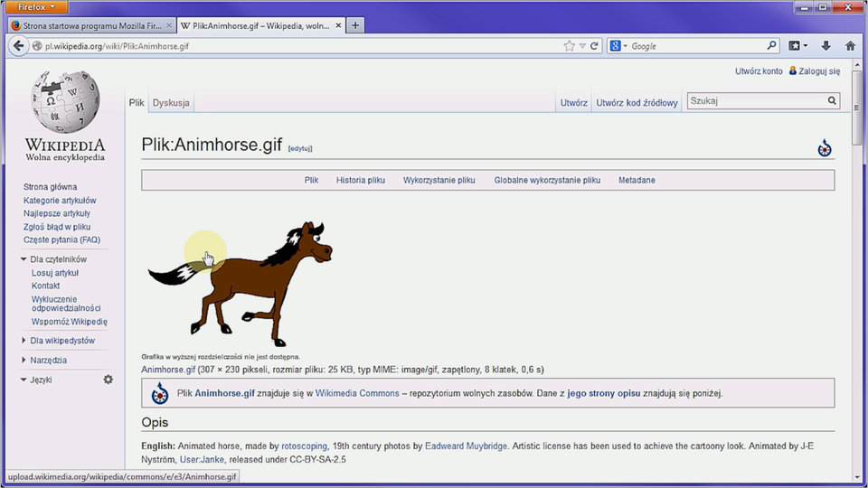
Task: Open the Strona główna sidebar link
Action: [x=50, y=187]
